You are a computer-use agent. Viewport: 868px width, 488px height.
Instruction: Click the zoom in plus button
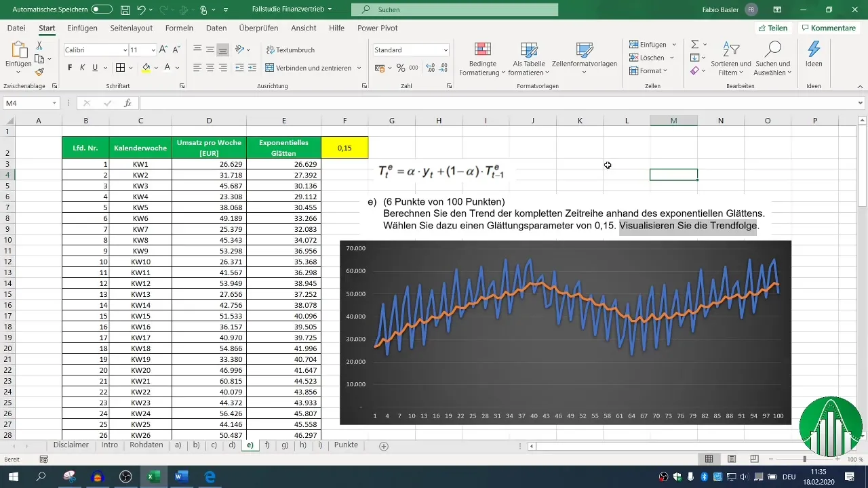[837, 459]
